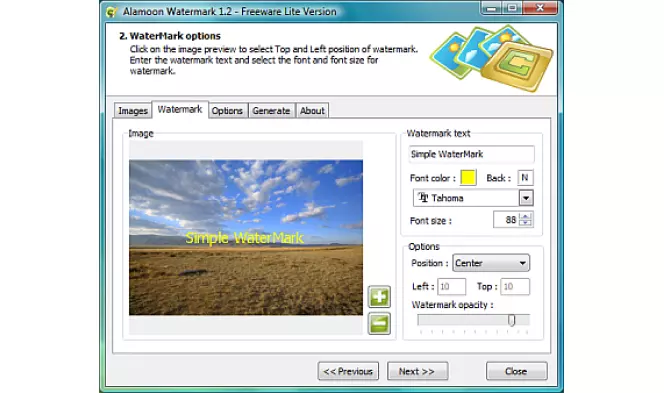Viewport: 664px width, 393px height.
Task: Click the Alamoon app icon in title bar
Action: pos(111,12)
